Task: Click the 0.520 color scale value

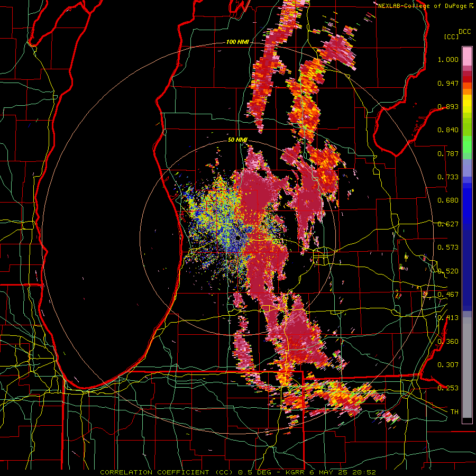Action: tap(448, 271)
